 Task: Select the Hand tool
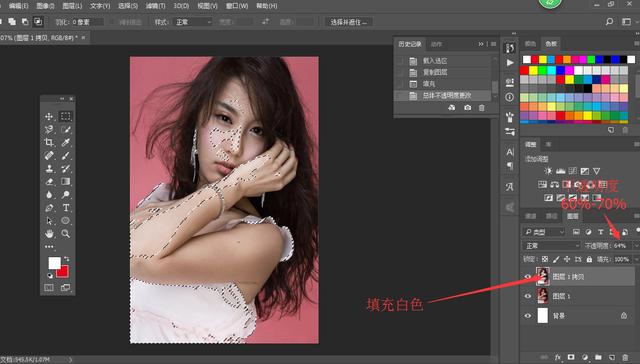coord(49,234)
